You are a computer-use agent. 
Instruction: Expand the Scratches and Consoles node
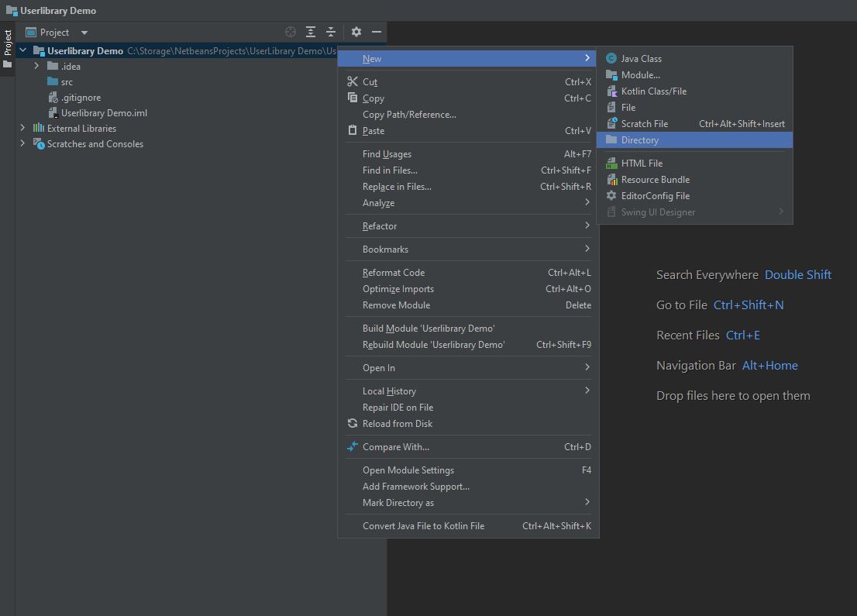click(22, 143)
